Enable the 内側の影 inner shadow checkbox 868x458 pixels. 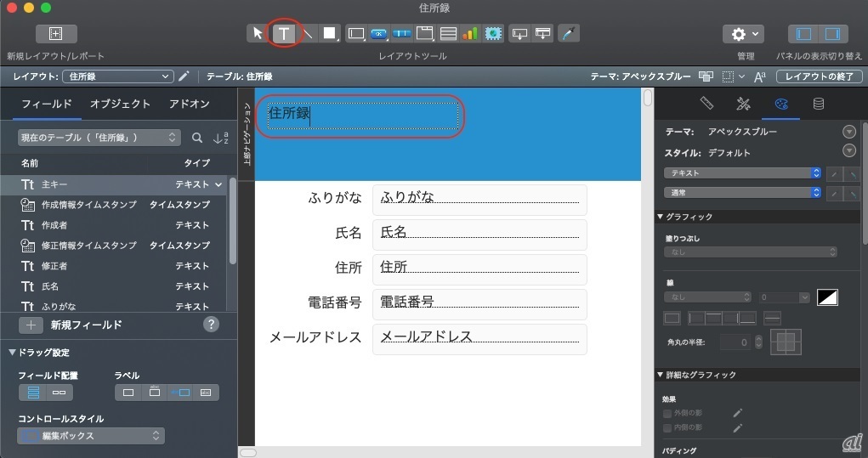[667, 427]
